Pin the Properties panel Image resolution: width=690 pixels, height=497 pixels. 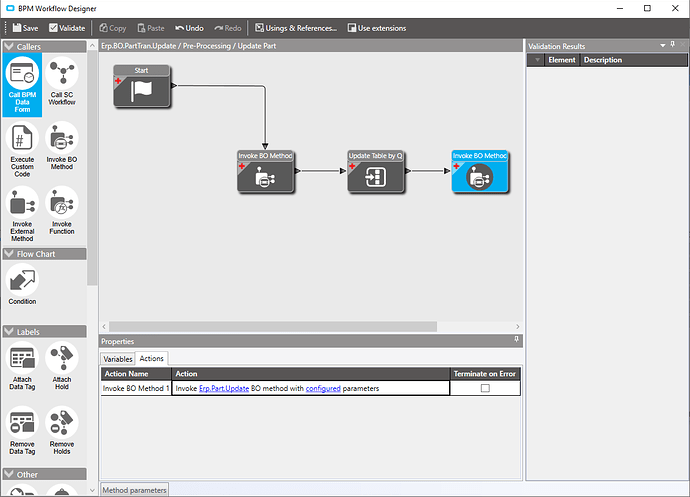(x=517, y=339)
